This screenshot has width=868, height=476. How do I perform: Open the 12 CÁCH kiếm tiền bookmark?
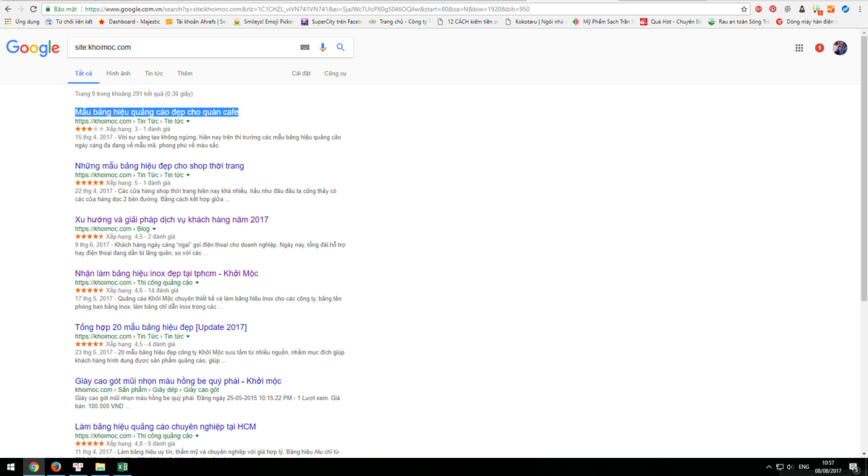pos(467,22)
